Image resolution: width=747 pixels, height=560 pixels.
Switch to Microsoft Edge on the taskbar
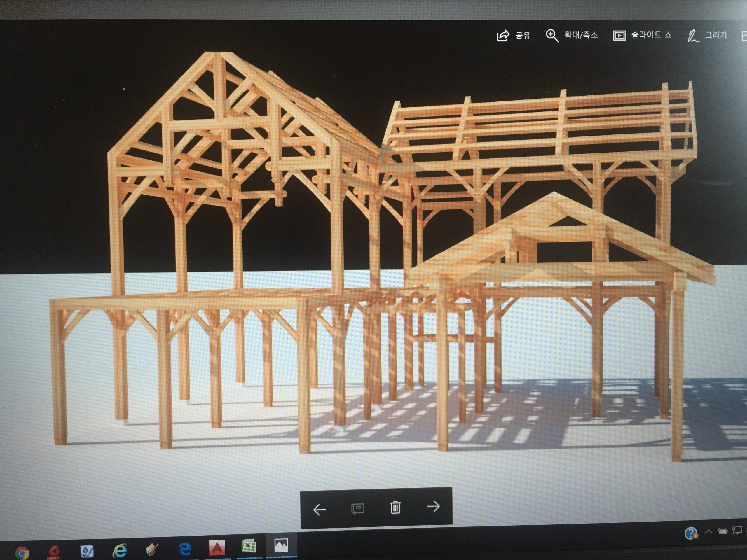click(x=185, y=549)
